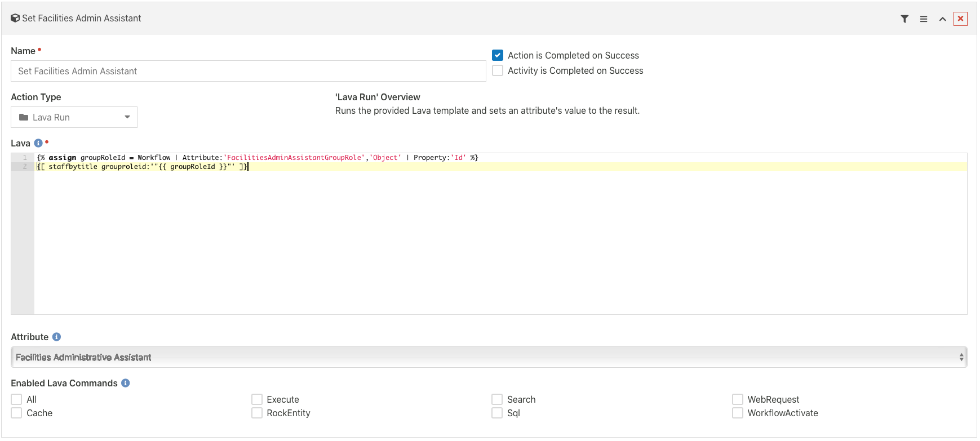
Task: Click the 'Lava Run' Overview heading
Action: (378, 97)
